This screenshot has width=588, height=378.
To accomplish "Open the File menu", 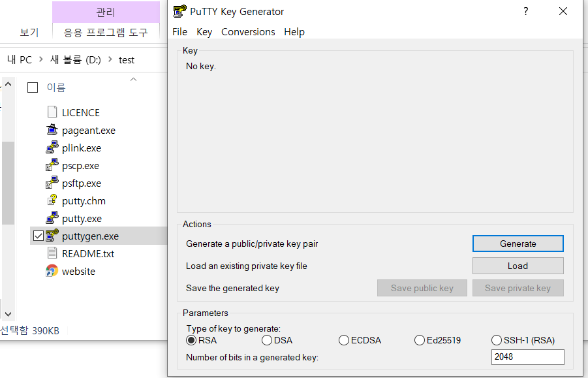I will (x=179, y=32).
